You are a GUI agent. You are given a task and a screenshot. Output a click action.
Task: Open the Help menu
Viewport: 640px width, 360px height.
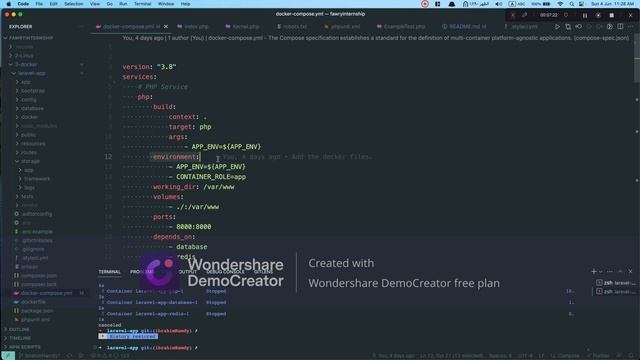[185, 4]
